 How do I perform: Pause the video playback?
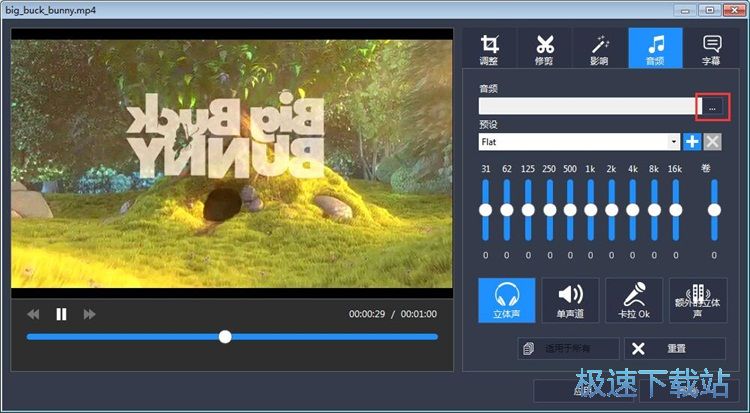pos(61,314)
